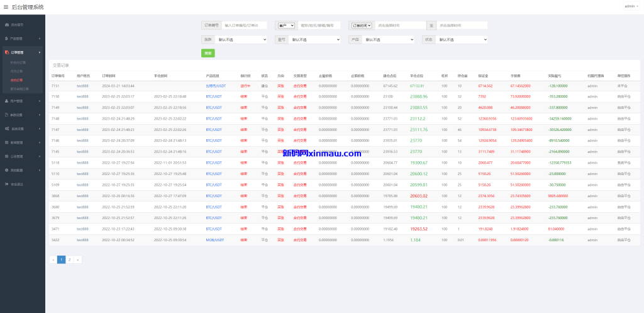Expand the admin account dropdown
The width and height of the screenshot is (644, 313).
[x=630, y=6]
